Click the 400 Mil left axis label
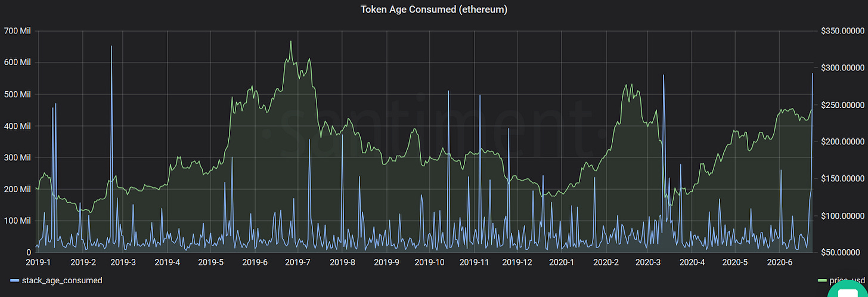This screenshot has height=297, width=868. click(17, 126)
